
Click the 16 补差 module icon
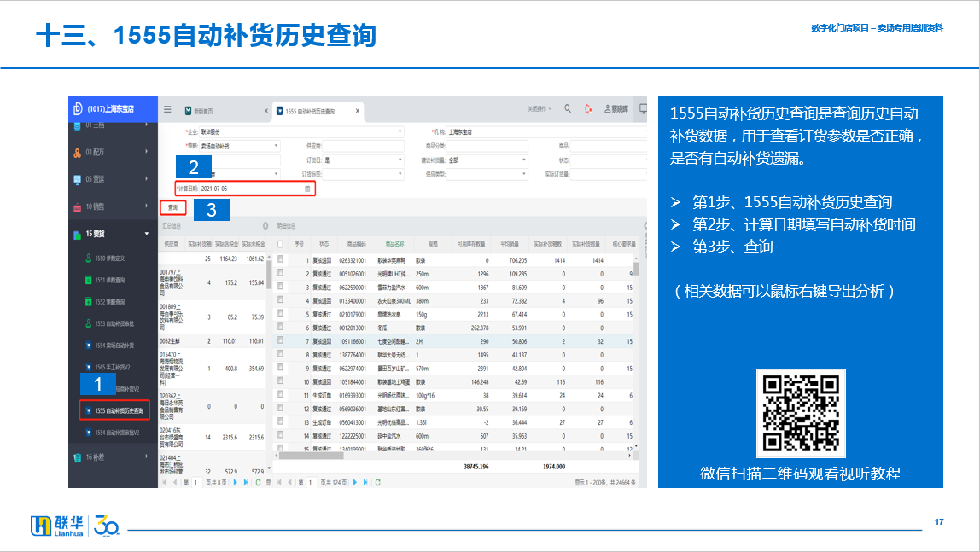coord(78,457)
